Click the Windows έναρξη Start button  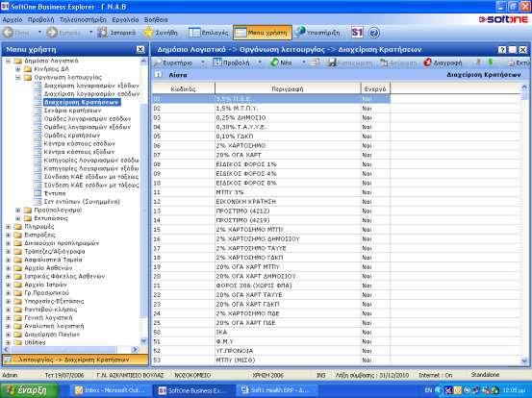pos(29,390)
